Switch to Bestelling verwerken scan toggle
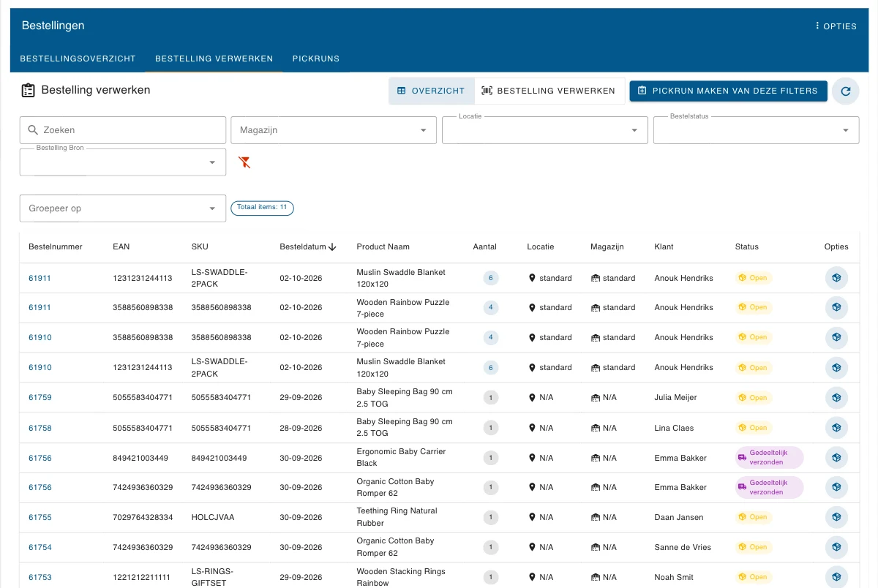The height and width of the screenshot is (588, 878). point(549,91)
